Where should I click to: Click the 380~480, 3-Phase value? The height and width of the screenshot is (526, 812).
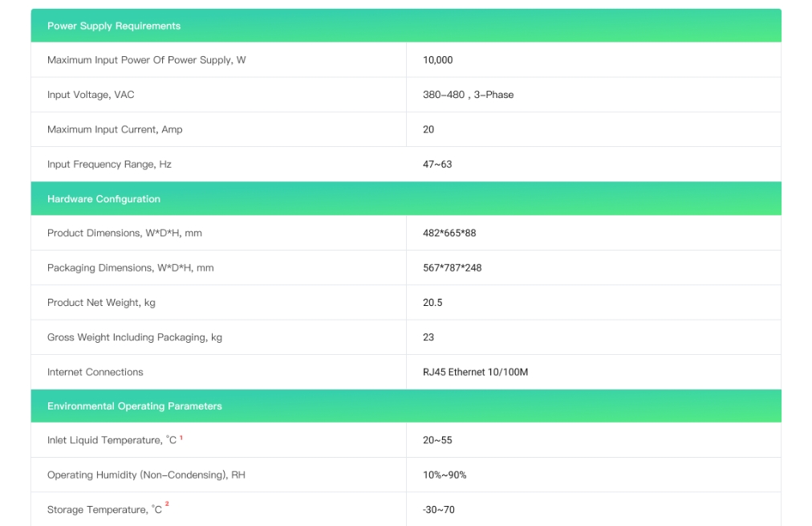coord(468,95)
